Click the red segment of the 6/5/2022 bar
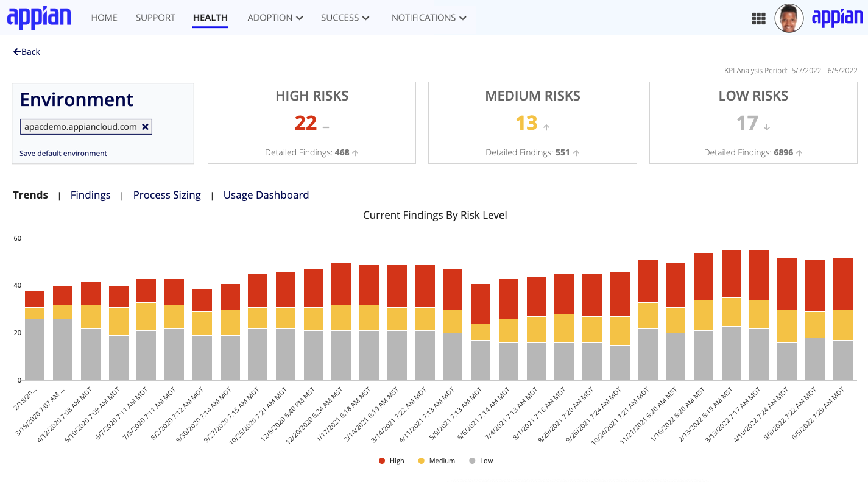 pos(843,284)
